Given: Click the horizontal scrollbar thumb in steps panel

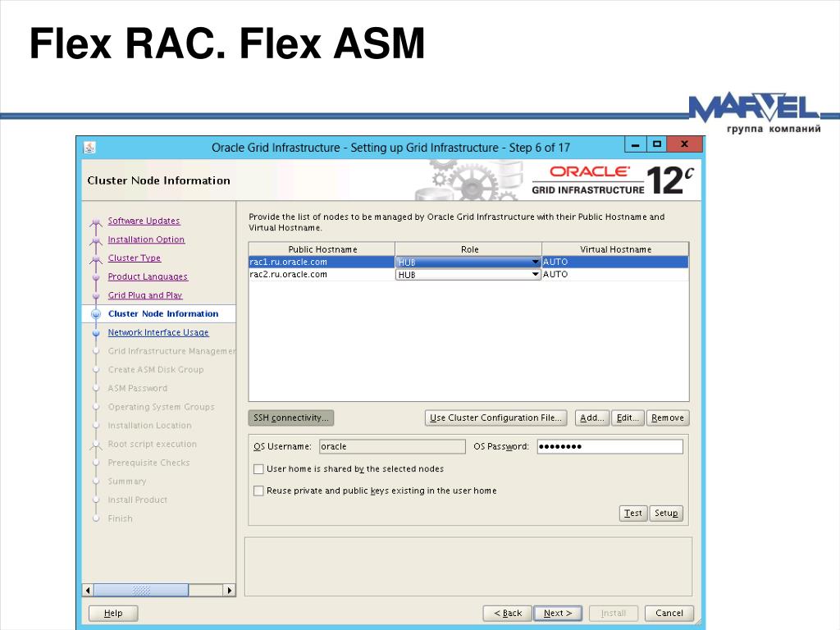Looking at the screenshot, I should (141, 591).
